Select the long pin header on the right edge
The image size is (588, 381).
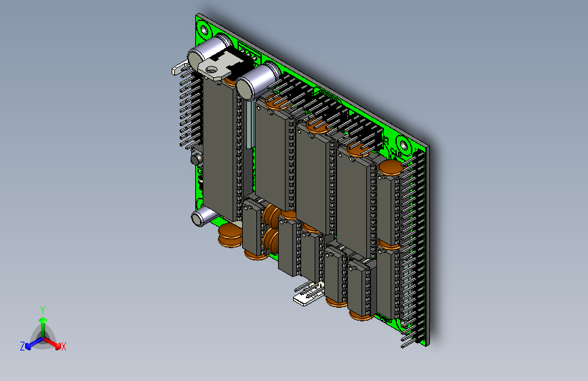coord(414,247)
